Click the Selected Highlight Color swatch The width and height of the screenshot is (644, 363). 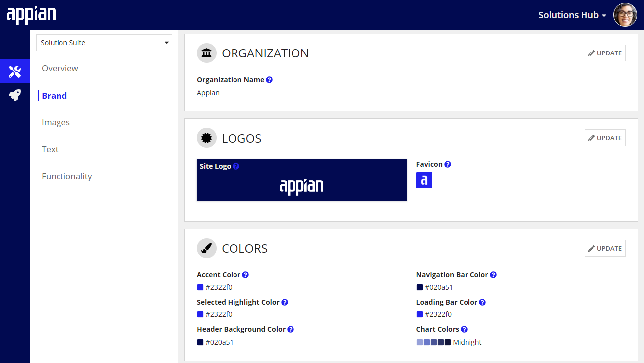[x=200, y=314]
